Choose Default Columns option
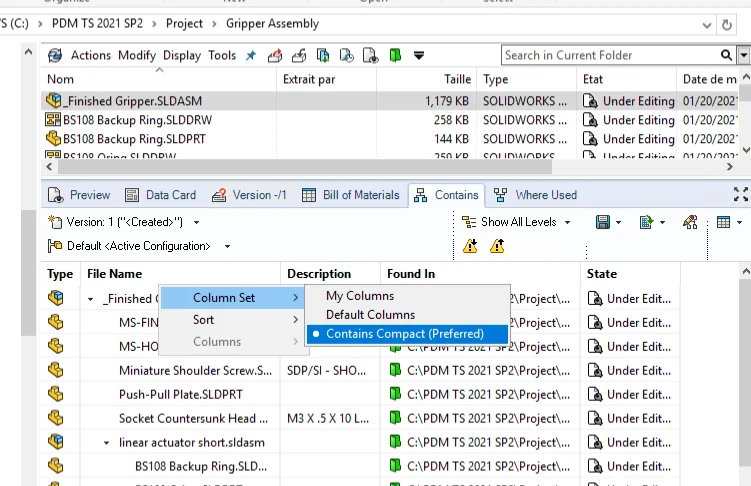Screen dimensions: 751x486 click(x=370, y=315)
